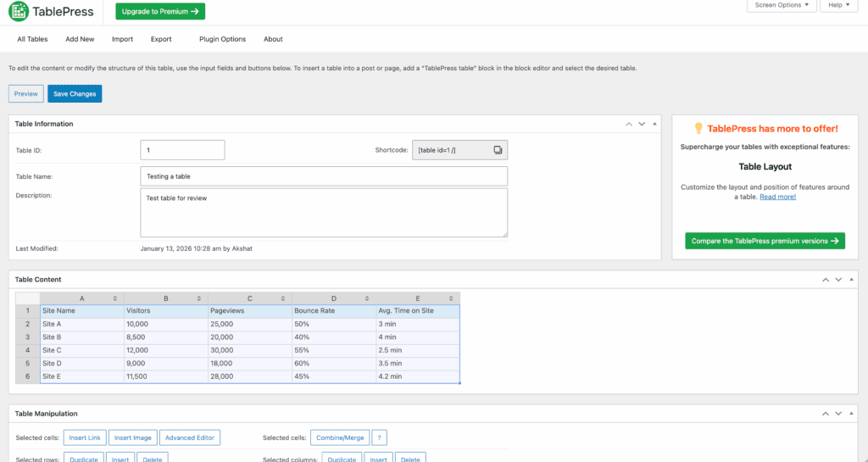Select the cell containing 30,000
This screenshot has height=462, width=868.
pos(250,350)
